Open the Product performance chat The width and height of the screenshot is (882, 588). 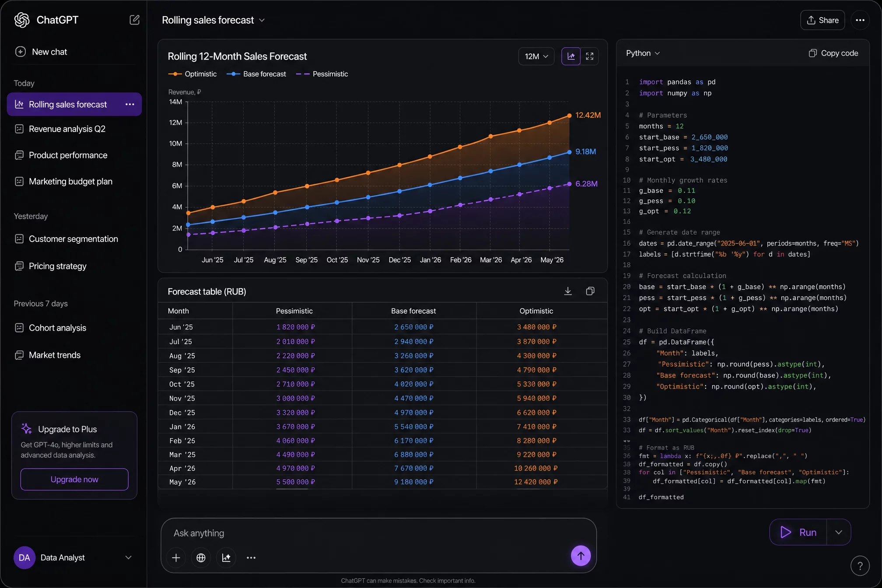[74, 155]
